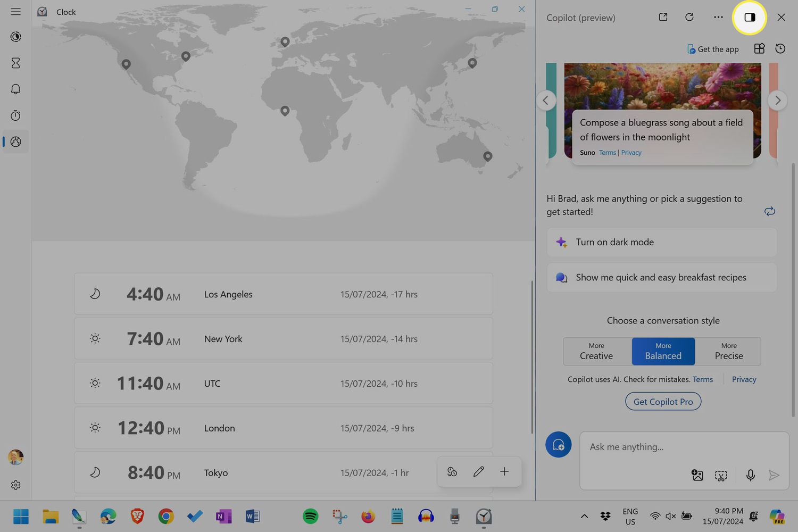Viewport: 798px width, 532px height.
Task: Select More Precise conversation style
Action: click(728, 351)
